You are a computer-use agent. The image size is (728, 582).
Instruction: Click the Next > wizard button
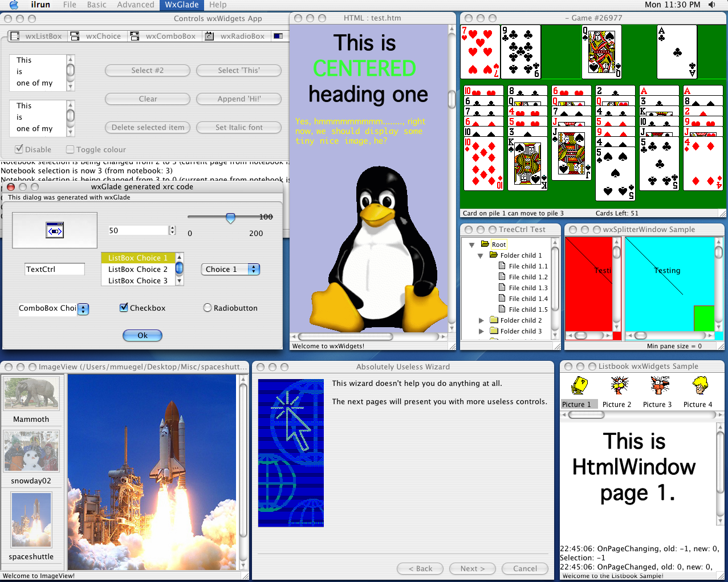(472, 568)
